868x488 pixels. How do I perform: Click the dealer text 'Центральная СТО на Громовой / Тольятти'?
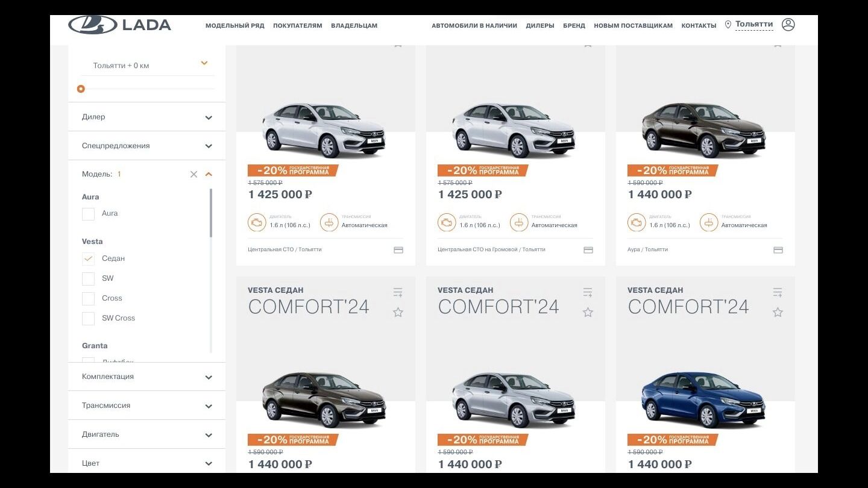(x=491, y=249)
